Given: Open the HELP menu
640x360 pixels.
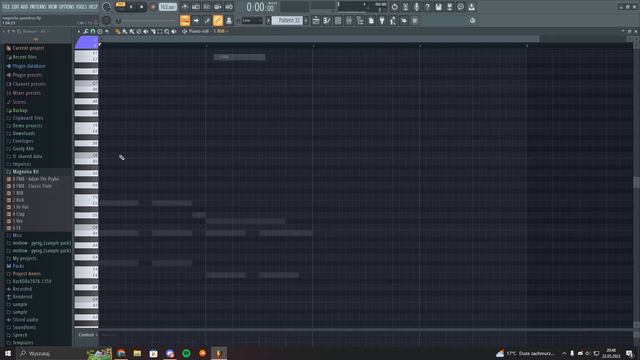Looking at the screenshot, I should click(x=93, y=7).
